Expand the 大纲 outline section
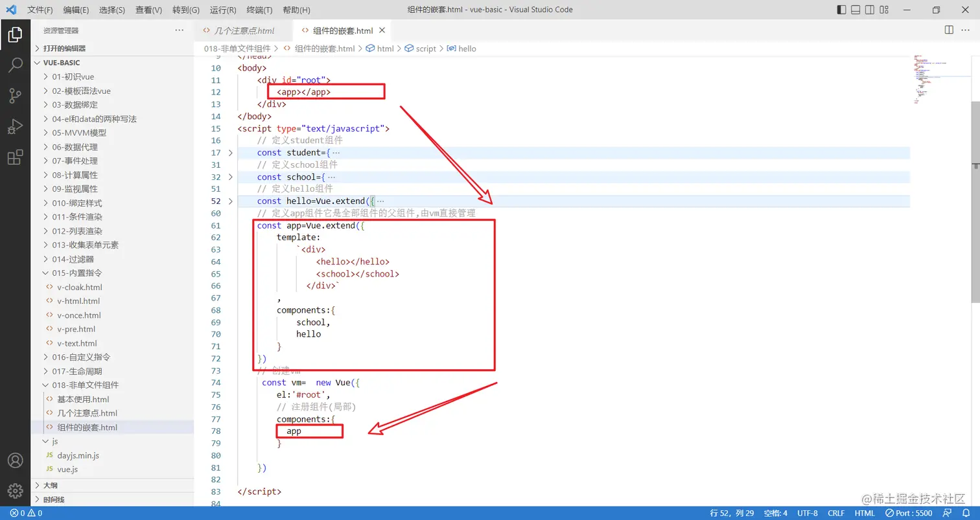This screenshot has height=520, width=980. pyautogui.click(x=112, y=486)
